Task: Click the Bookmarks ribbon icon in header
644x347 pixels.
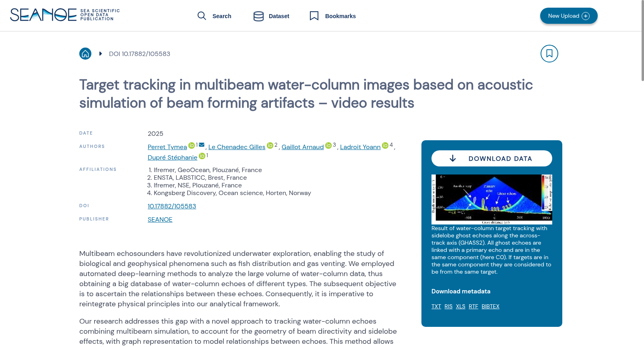Action: pyautogui.click(x=314, y=16)
